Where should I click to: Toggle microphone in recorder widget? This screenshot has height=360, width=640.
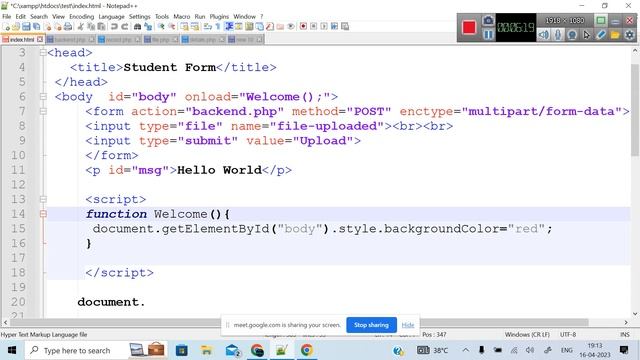[x=558, y=35]
